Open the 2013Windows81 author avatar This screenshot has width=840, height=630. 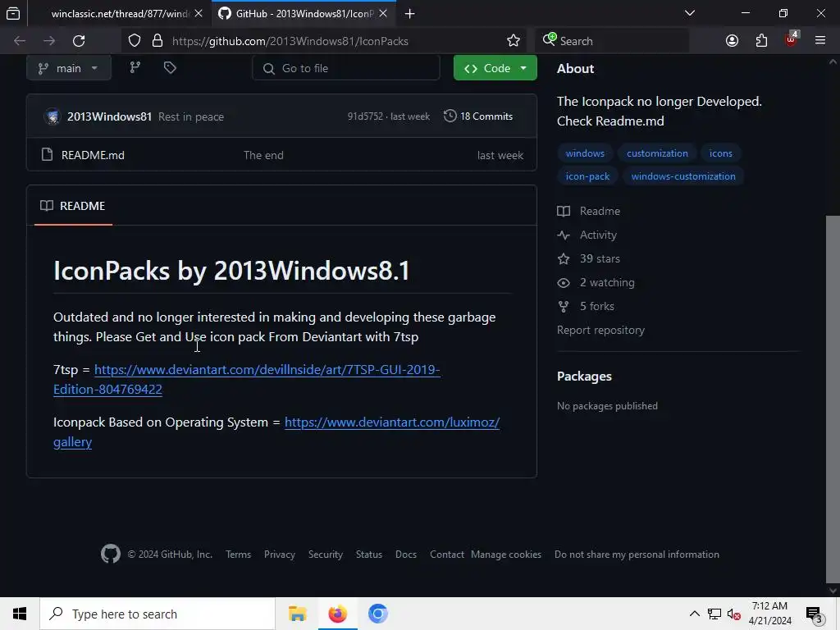[x=52, y=116]
